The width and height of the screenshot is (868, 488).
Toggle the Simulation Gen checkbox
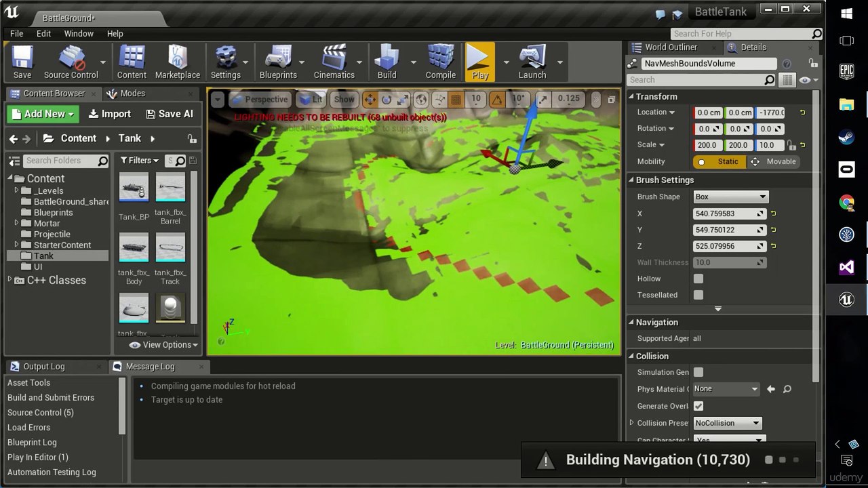(698, 372)
